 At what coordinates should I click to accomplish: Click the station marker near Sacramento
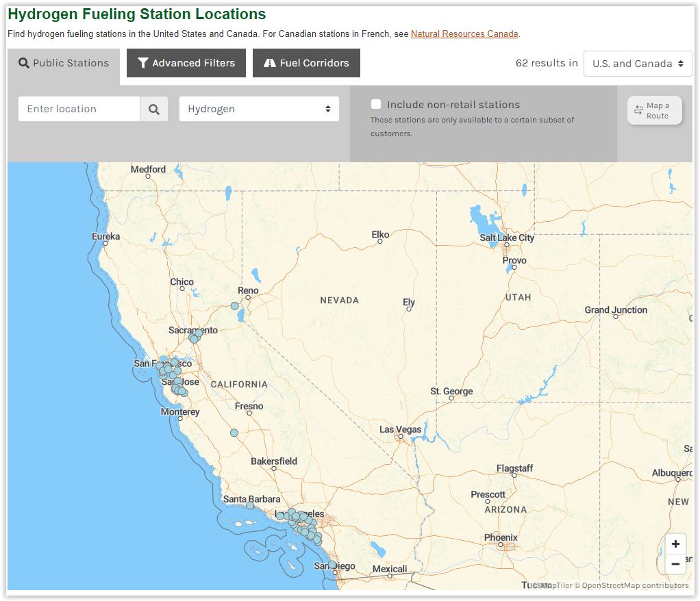(195, 337)
